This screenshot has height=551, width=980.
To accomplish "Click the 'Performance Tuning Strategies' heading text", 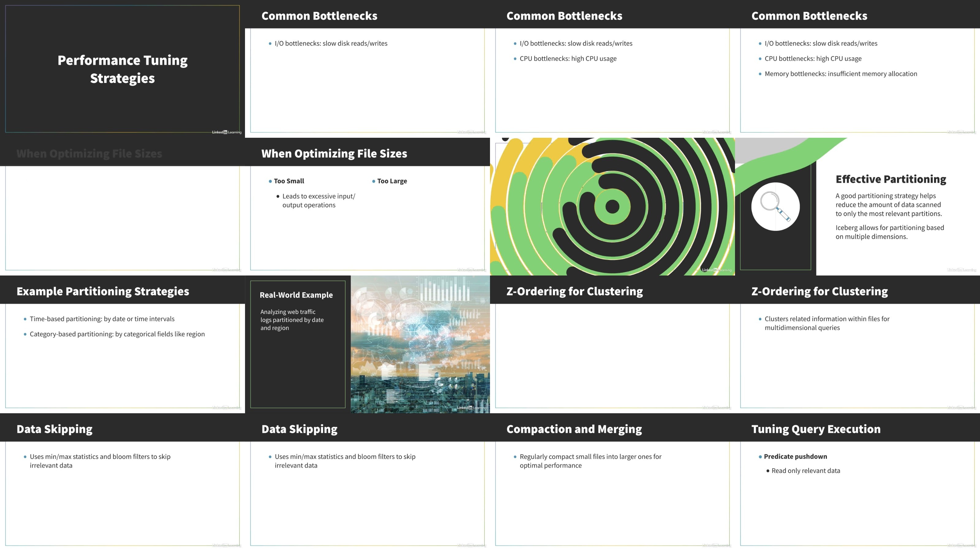I will pyautogui.click(x=123, y=69).
